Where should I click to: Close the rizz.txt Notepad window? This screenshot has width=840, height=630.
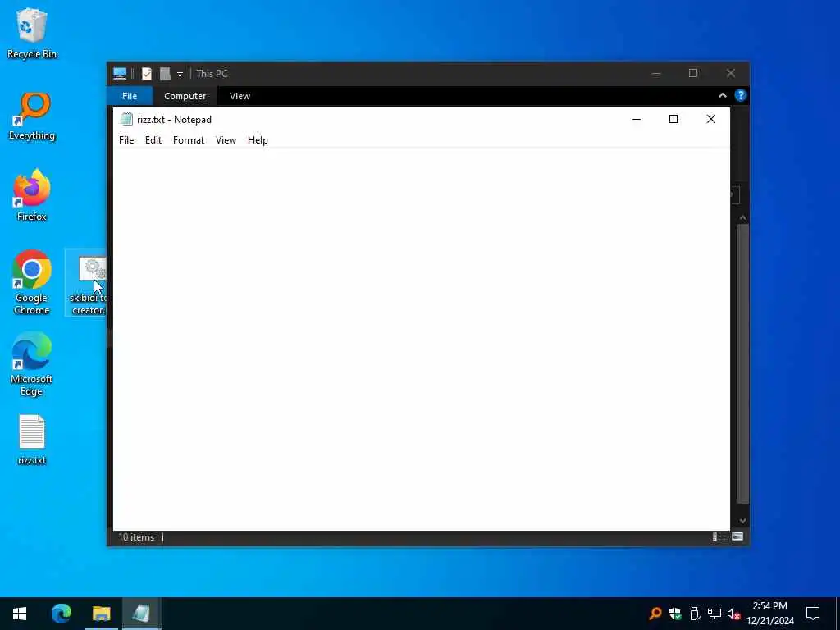coord(711,120)
